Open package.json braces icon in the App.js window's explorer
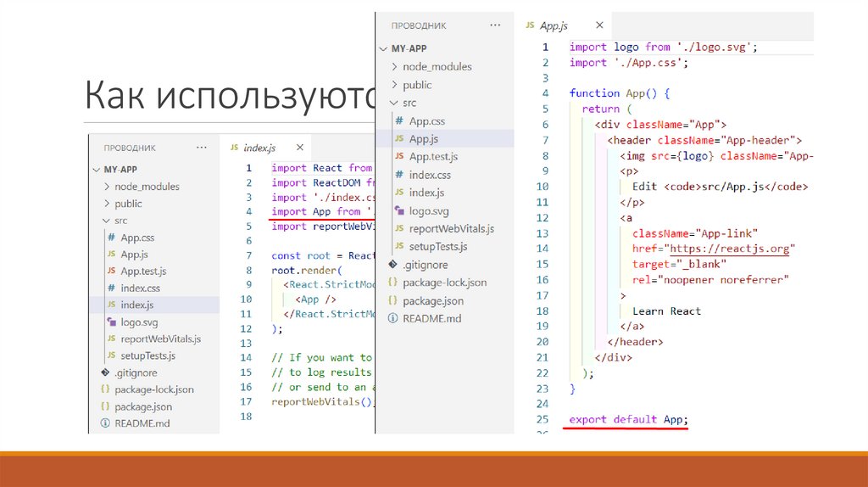 [392, 300]
